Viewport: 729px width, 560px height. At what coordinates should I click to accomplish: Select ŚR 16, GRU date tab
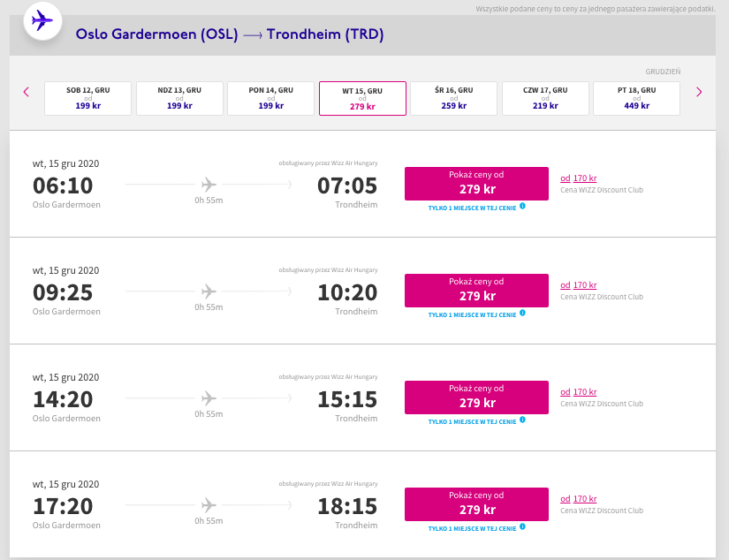click(454, 98)
